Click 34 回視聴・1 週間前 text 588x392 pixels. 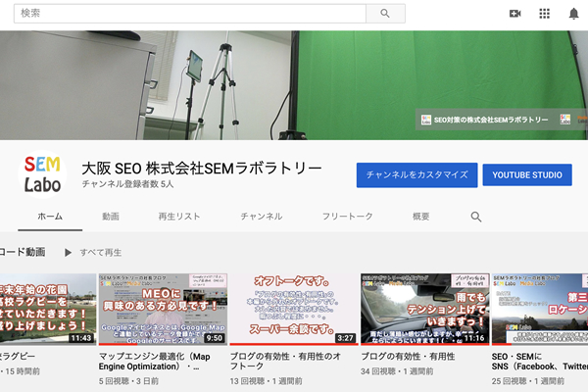tap(397, 371)
